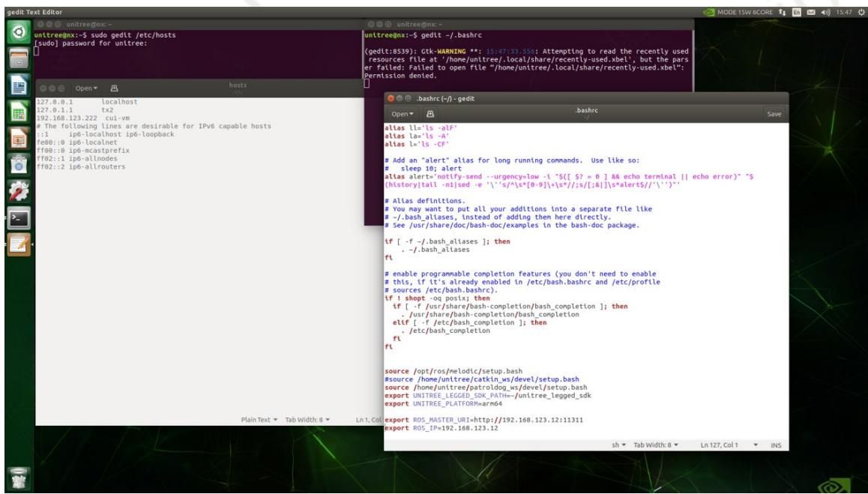The height and width of the screenshot is (494, 868).
Task: Click the 'gedit ~/.bashrc' command line
Action: (x=423, y=35)
